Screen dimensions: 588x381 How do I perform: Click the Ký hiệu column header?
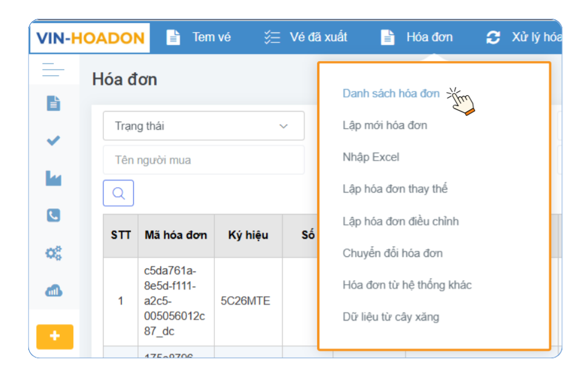248,236
